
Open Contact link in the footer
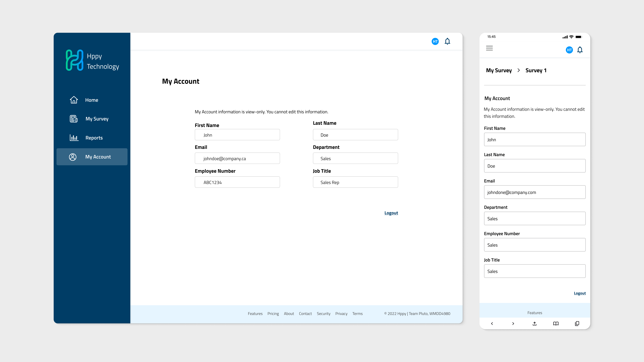click(x=305, y=314)
